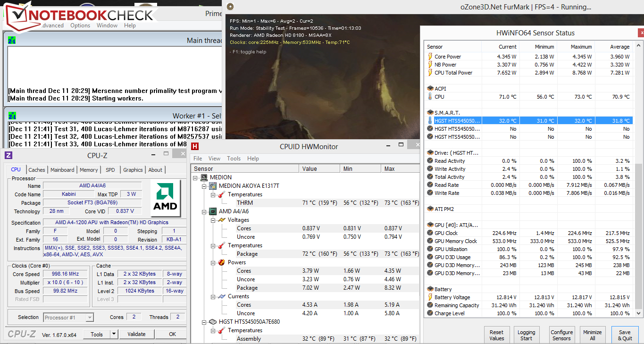644x344 pixels.
Task: Click the FurMark window title icon
Action: [x=230, y=7]
